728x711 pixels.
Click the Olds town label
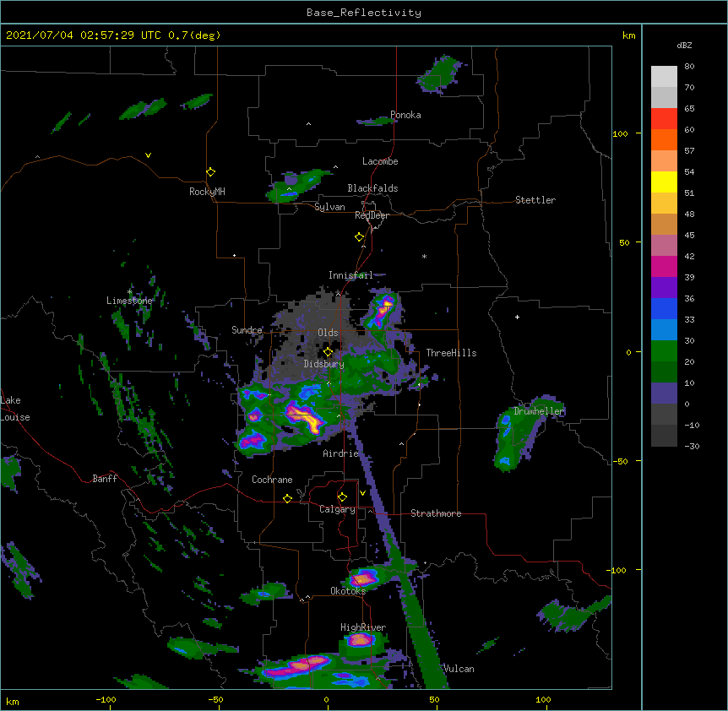coord(328,333)
